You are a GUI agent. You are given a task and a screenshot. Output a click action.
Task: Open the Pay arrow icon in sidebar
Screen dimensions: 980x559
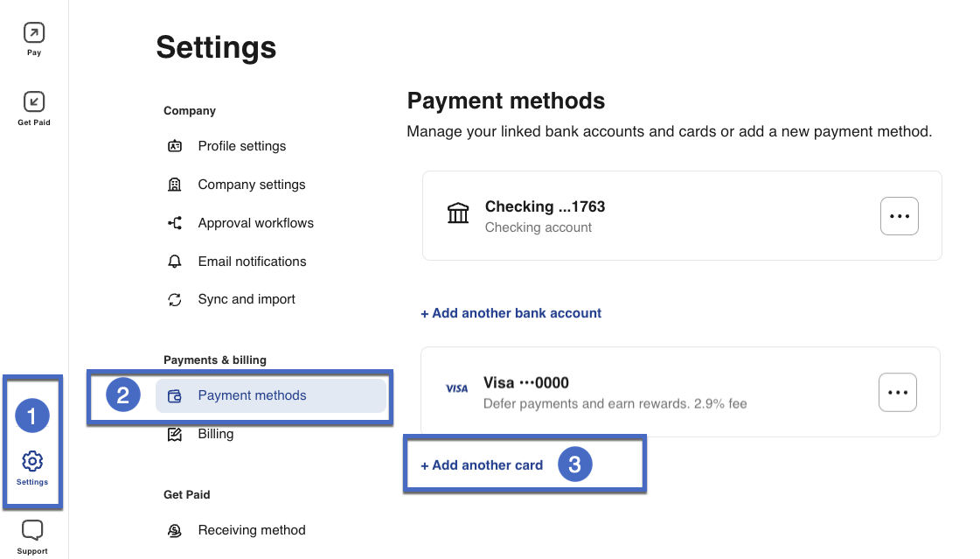[33, 33]
